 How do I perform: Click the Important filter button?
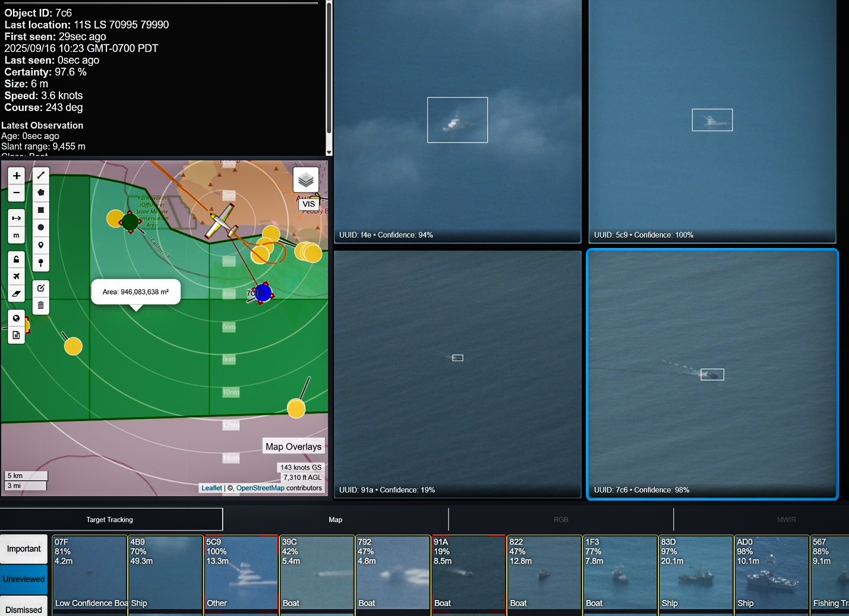point(24,549)
